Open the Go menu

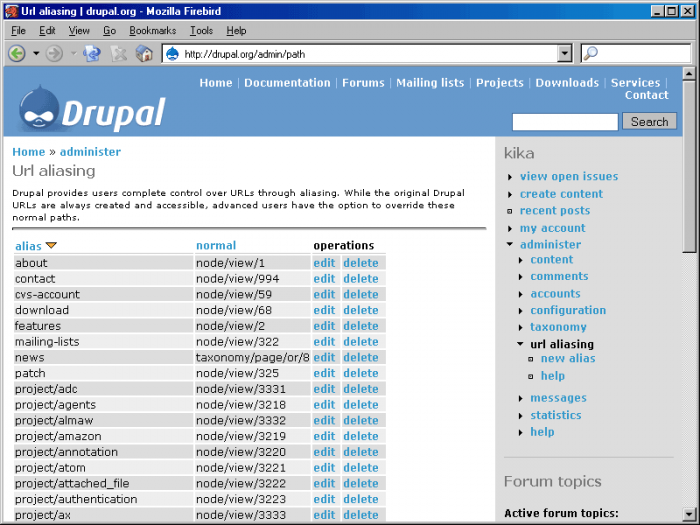[x=109, y=31]
